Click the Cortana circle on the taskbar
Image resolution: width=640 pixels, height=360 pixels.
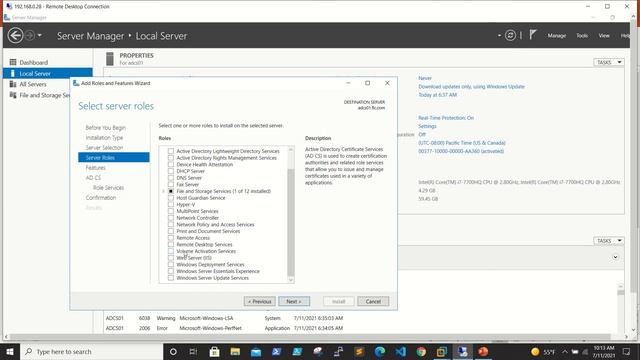[173, 351]
